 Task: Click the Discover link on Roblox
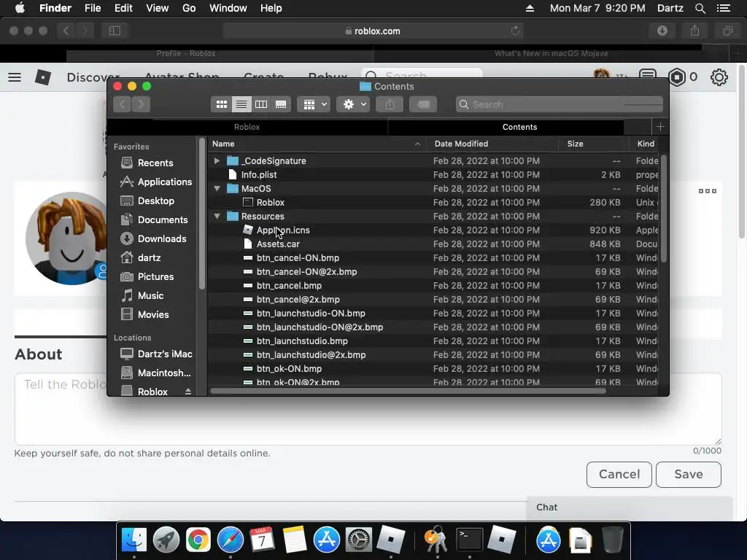[x=93, y=77]
